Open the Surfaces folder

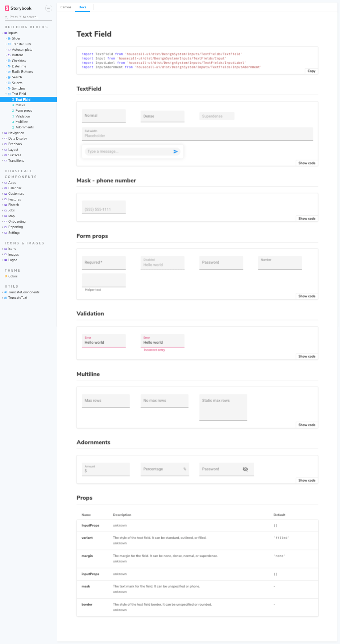pos(14,155)
